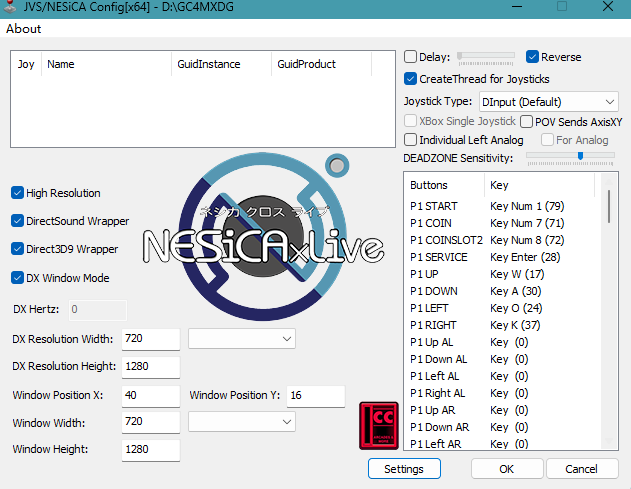Click Key W (17) value
Image resolution: width=631 pixels, height=489 pixels.
coord(517,274)
